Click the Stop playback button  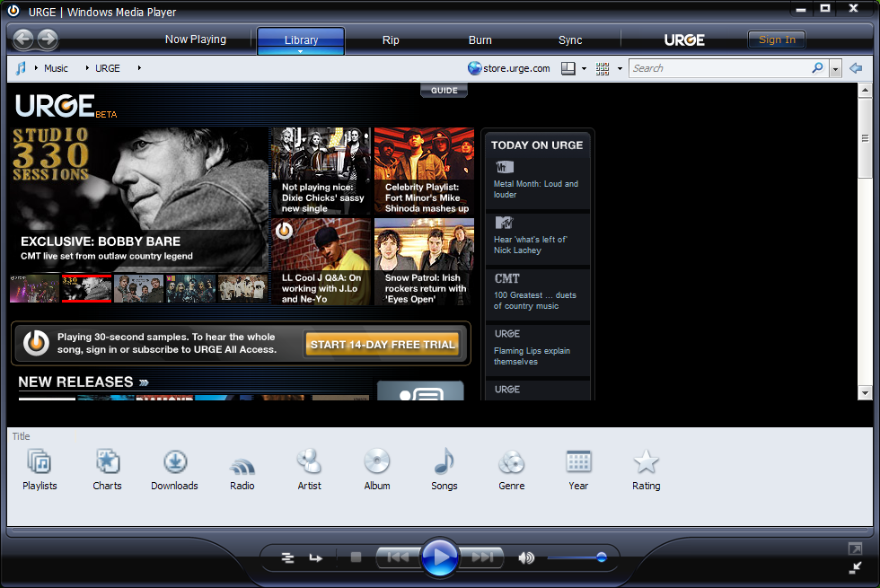click(356, 557)
